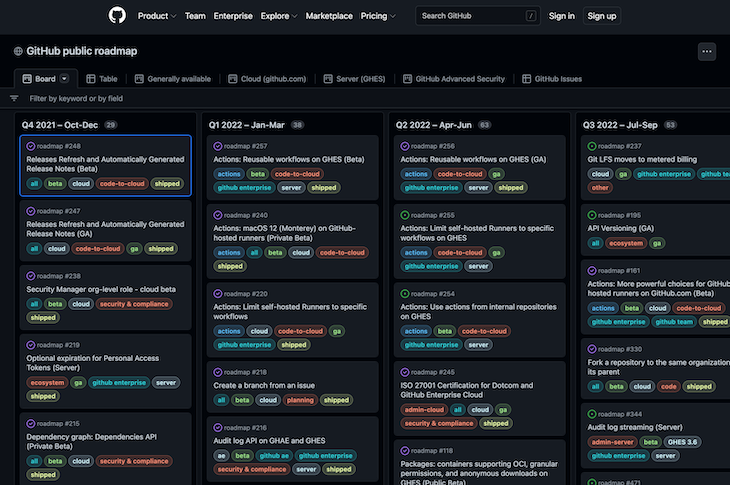
Task: Click the status icon of roadmap #248
Action: click(x=31, y=146)
